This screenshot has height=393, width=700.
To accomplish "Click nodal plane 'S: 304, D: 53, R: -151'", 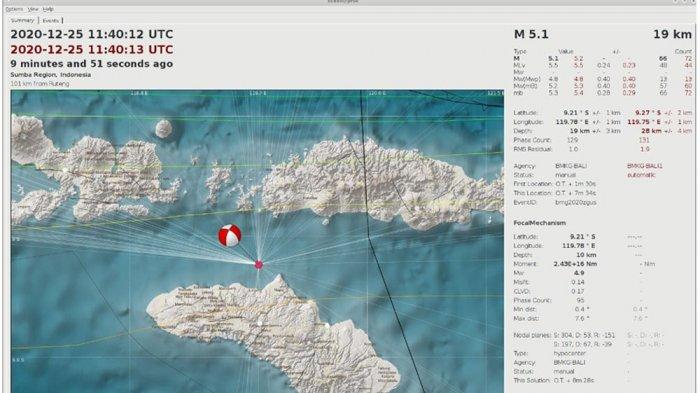I will pyautogui.click(x=584, y=335).
